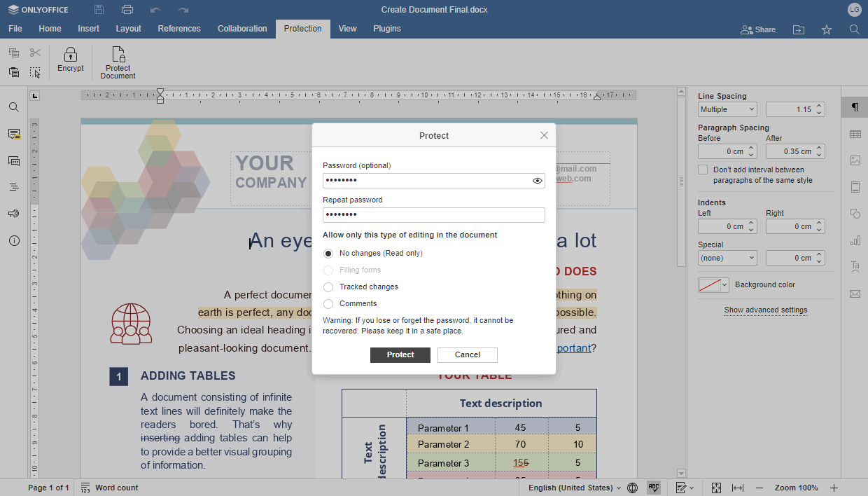Open Chart settings in right sidebar
This screenshot has height=496, width=868.
click(x=855, y=240)
